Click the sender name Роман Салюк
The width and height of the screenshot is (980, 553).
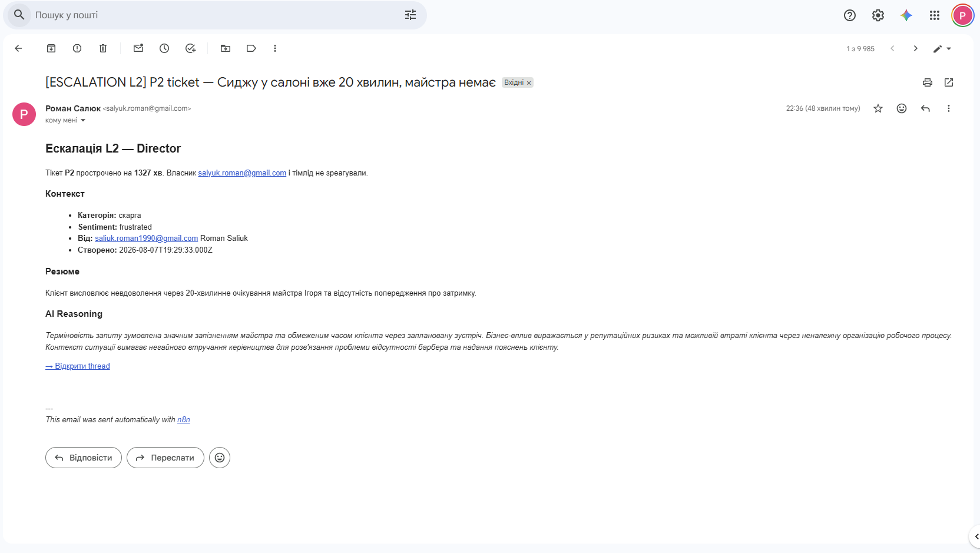(73, 108)
